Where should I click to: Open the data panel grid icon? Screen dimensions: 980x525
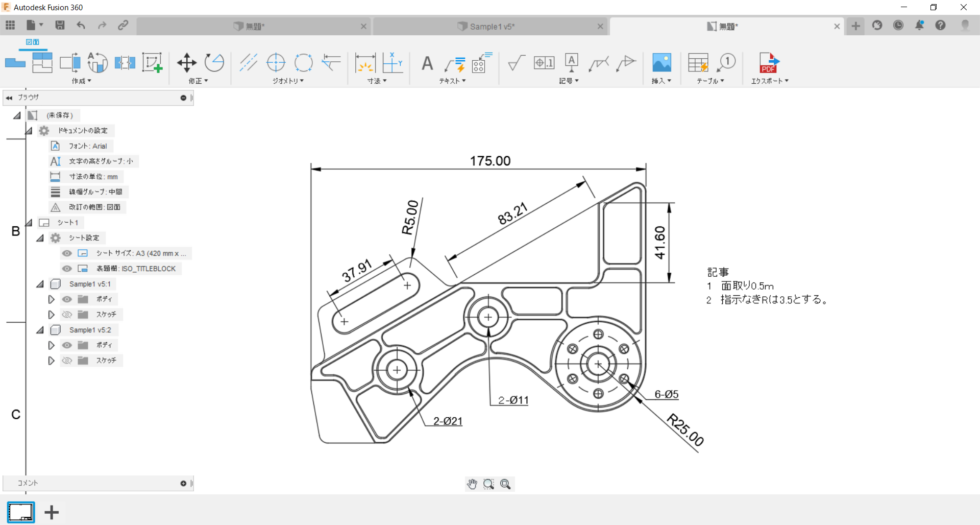[x=10, y=25]
